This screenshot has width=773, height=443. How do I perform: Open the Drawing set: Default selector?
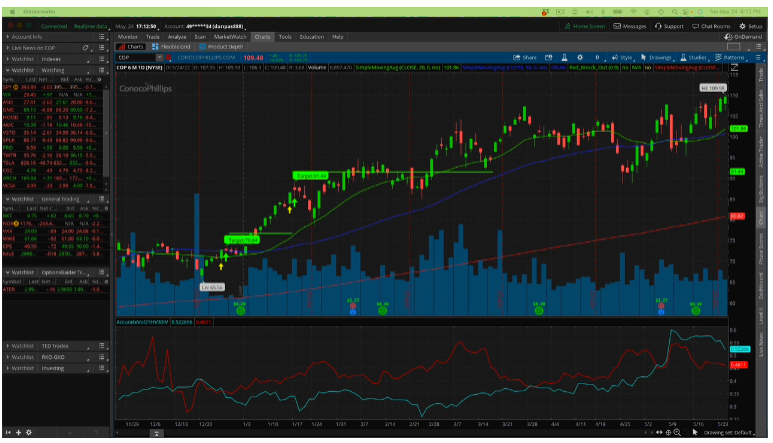(x=728, y=432)
